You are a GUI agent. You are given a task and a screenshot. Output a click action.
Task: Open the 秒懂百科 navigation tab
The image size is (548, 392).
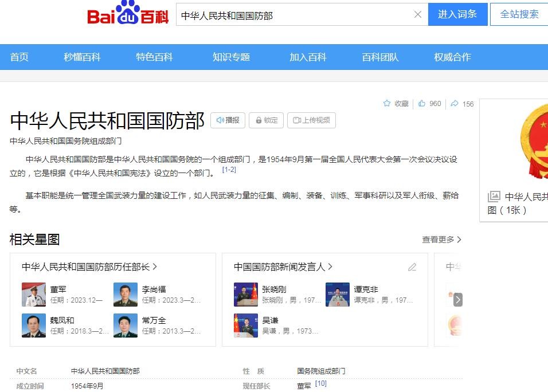82,57
